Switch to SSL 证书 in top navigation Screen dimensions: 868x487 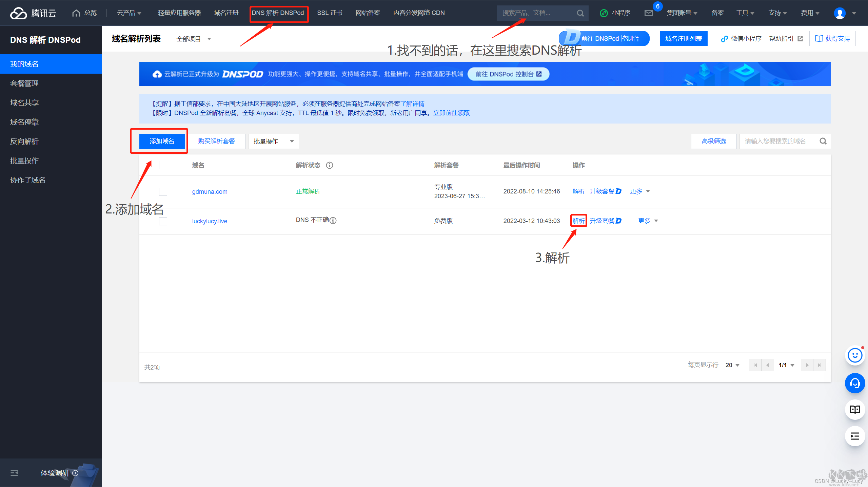[330, 13]
